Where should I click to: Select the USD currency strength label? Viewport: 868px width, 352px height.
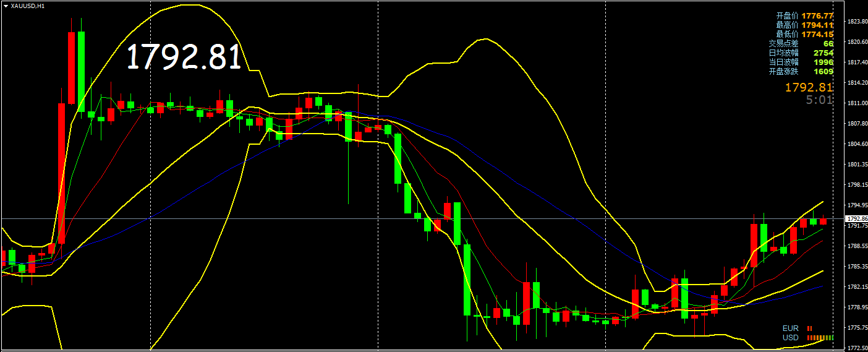point(791,338)
